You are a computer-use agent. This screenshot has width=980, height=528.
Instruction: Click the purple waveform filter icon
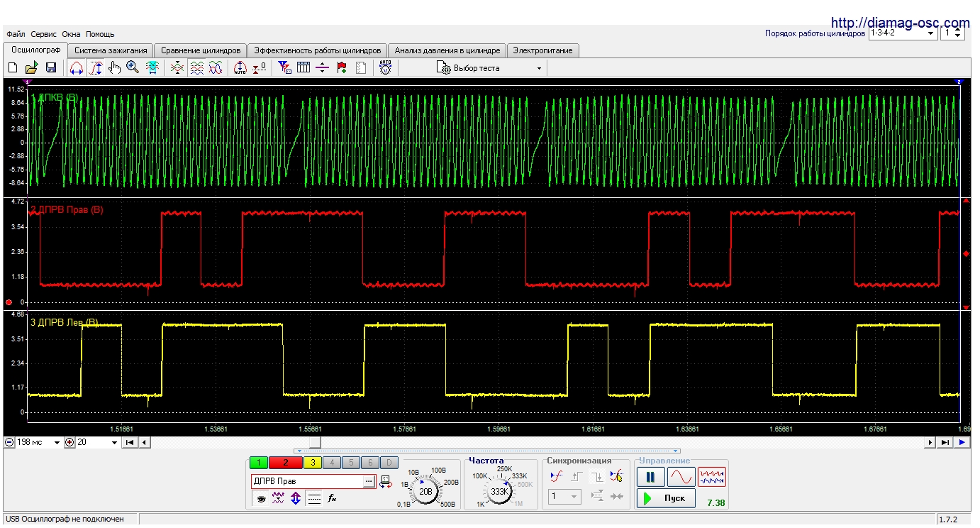click(x=279, y=499)
